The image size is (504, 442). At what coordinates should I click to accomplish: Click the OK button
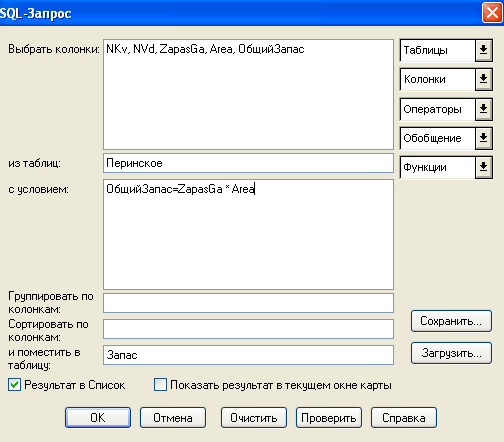click(98, 417)
